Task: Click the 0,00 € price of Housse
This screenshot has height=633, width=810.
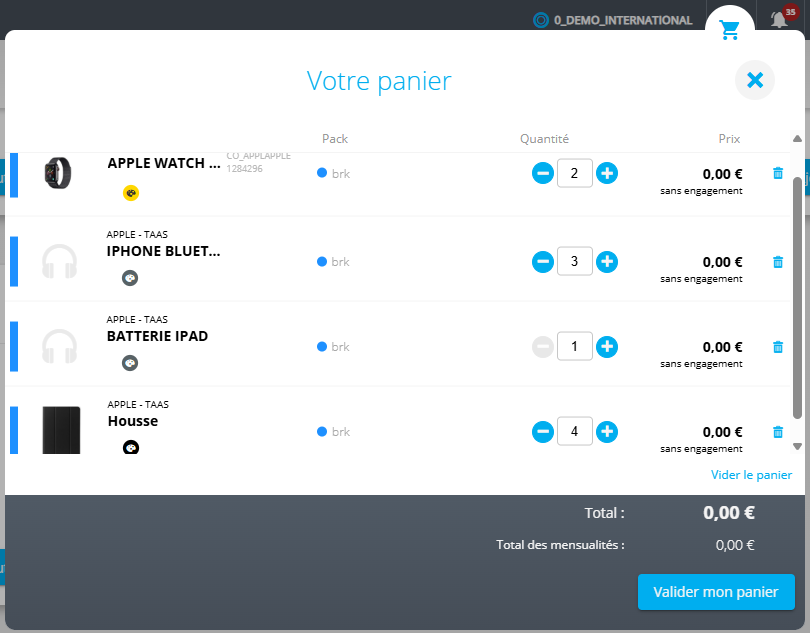Action: (722, 432)
